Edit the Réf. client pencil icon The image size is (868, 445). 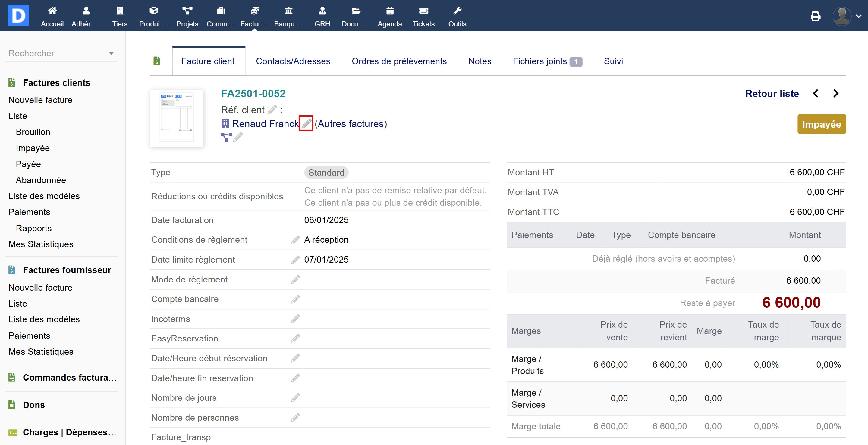[x=272, y=109]
